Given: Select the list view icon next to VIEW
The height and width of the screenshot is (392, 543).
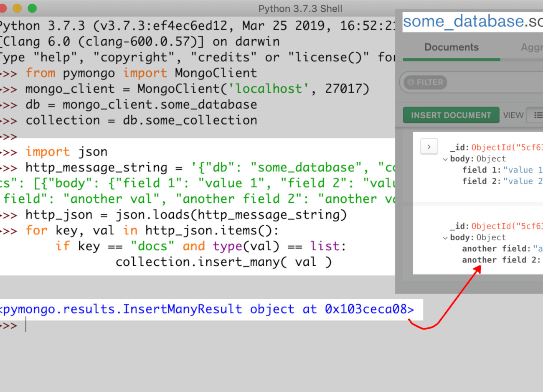Looking at the screenshot, I should pyautogui.click(x=538, y=115).
